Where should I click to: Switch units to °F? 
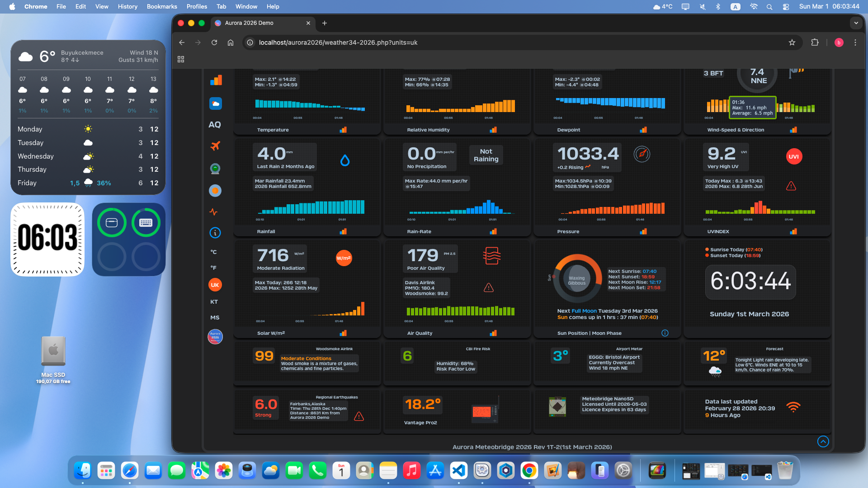[214, 268]
